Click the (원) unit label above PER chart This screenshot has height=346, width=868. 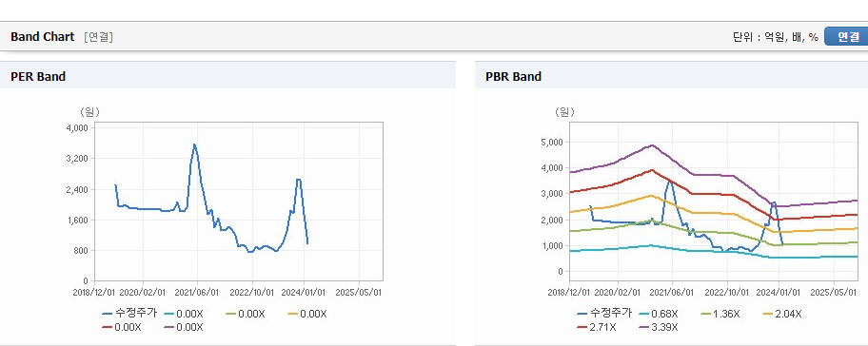coord(89,112)
